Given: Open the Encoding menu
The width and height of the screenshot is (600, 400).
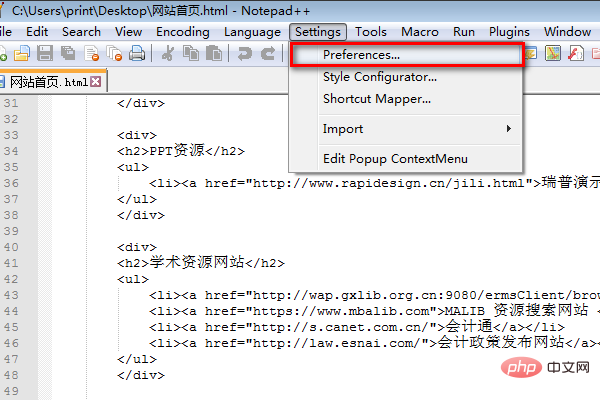Looking at the screenshot, I should tap(183, 32).
